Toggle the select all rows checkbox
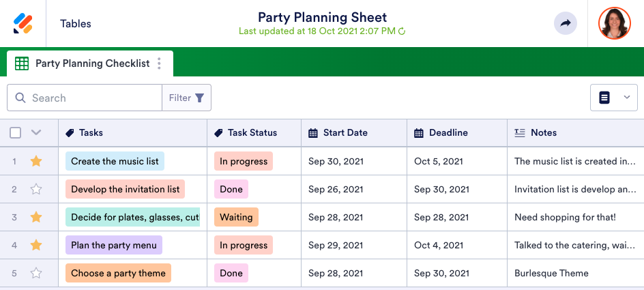 15,133
